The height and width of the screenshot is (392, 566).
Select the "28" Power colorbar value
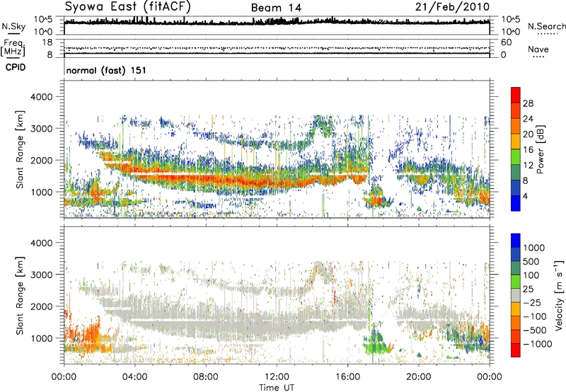click(x=528, y=103)
